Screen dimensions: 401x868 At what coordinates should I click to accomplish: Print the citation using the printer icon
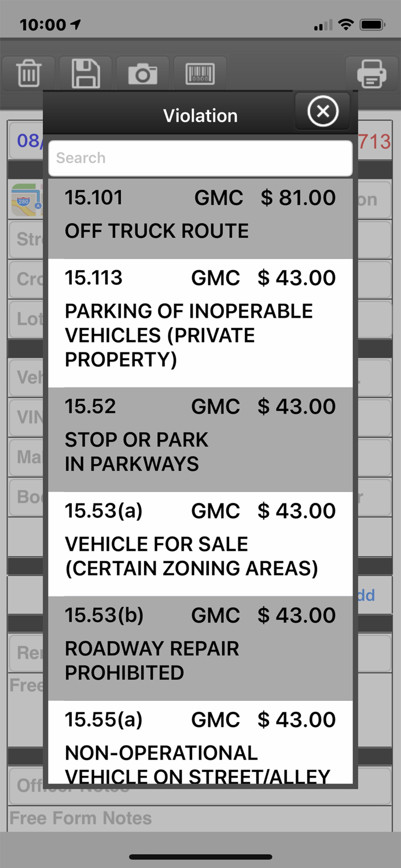pyautogui.click(x=371, y=73)
